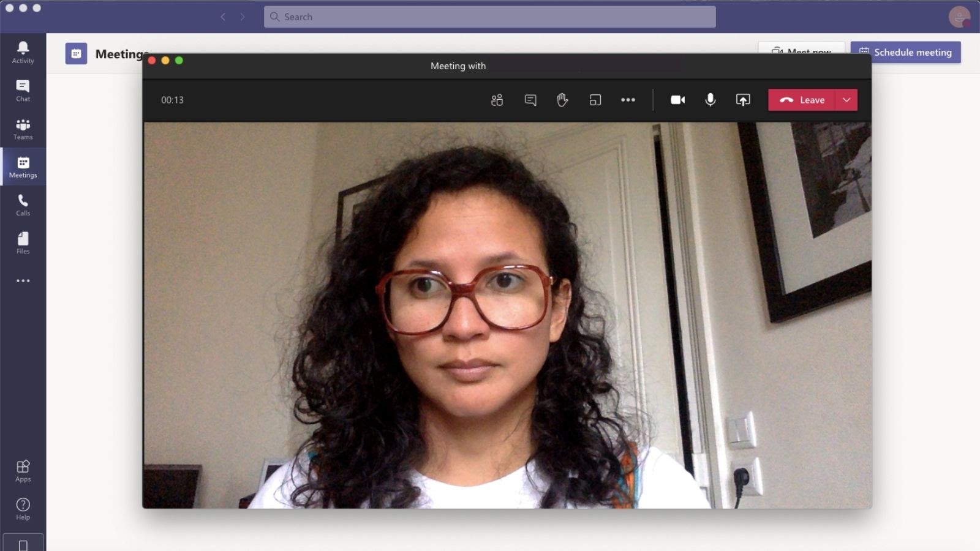Screen dimensions: 980x551
Task: Go forward in navigation history
Action: pos(243,17)
